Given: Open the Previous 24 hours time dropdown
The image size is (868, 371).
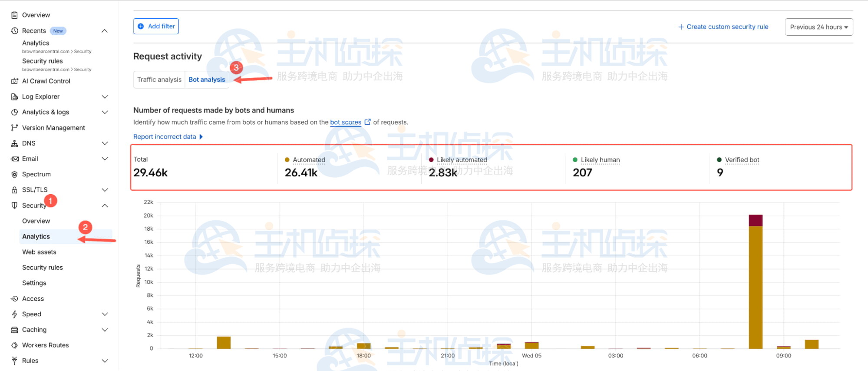Looking at the screenshot, I should [818, 27].
